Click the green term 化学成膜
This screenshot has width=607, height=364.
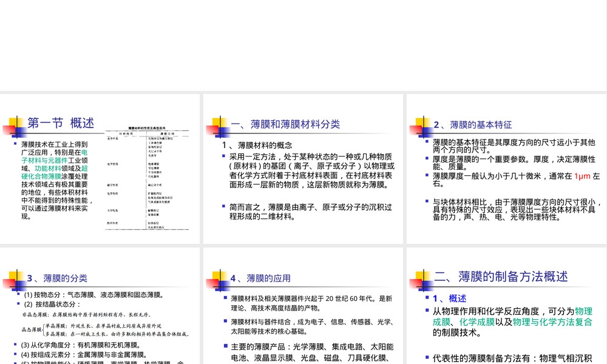coord(477,322)
